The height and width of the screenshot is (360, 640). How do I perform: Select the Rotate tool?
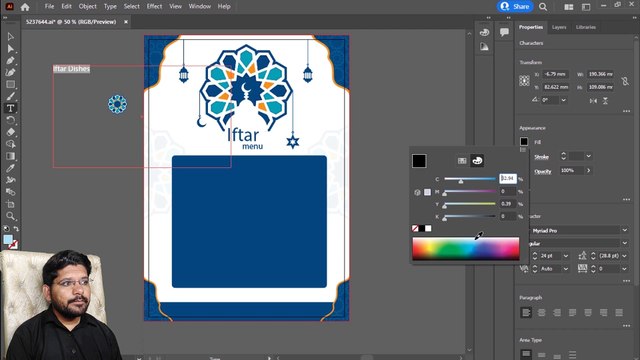[x=11, y=120]
